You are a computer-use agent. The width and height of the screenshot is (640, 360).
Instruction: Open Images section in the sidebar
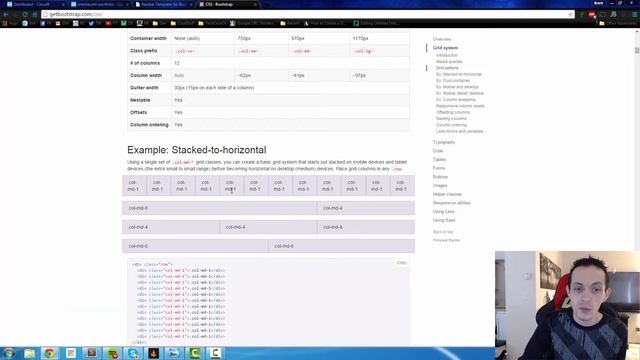pyautogui.click(x=440, y=186)
